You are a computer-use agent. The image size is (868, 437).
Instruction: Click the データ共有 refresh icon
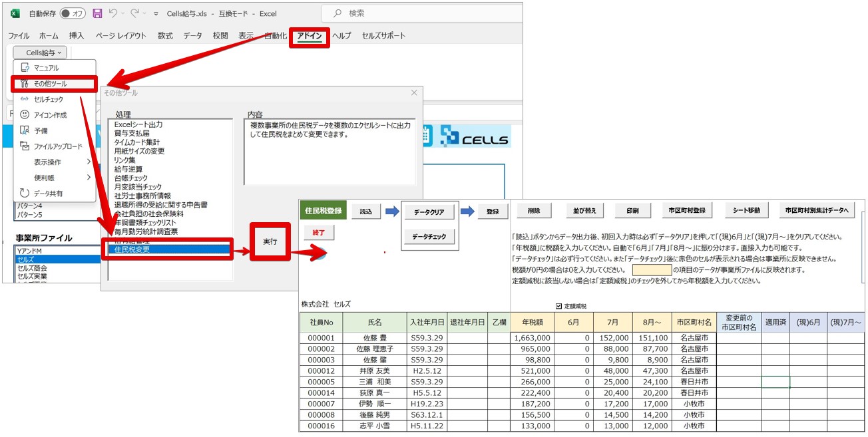[25, 194]
